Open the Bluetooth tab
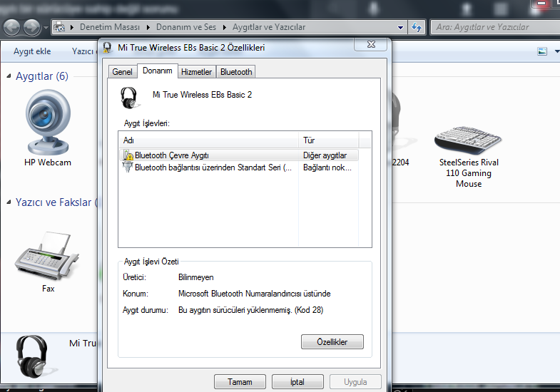 coord(236,72)
